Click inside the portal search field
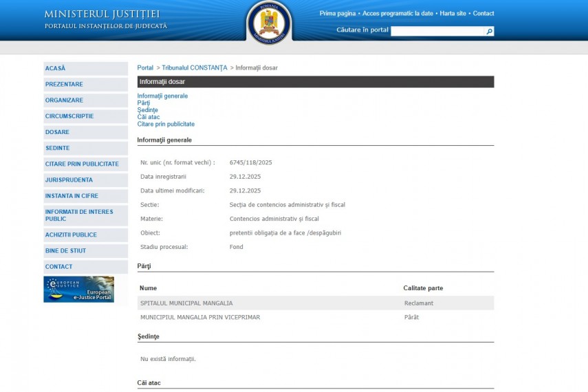The image size is (588, 392). (x=437, y=32)
